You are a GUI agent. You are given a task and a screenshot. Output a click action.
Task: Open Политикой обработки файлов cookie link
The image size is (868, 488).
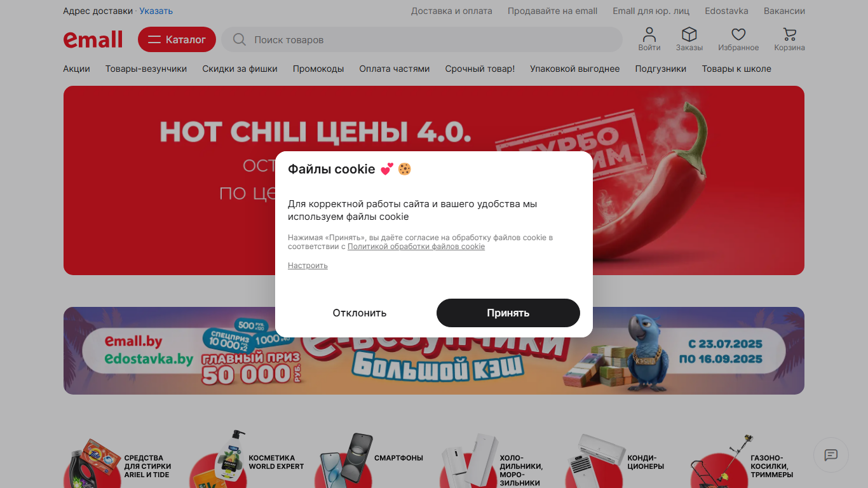tap(416, 247)
